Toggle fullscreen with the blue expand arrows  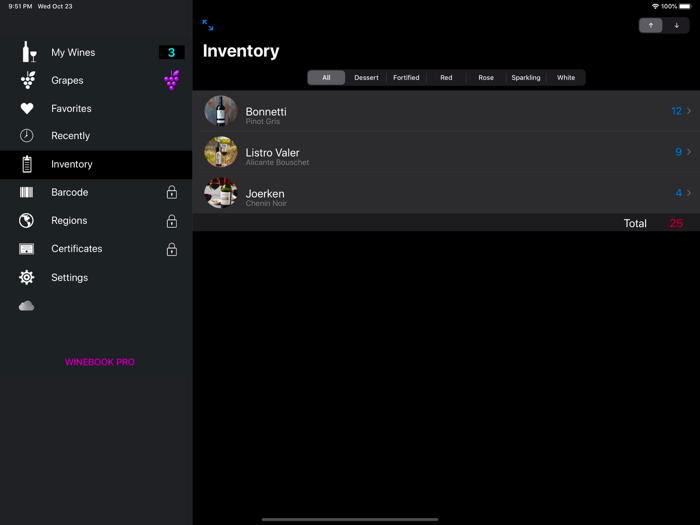(208, 25)
